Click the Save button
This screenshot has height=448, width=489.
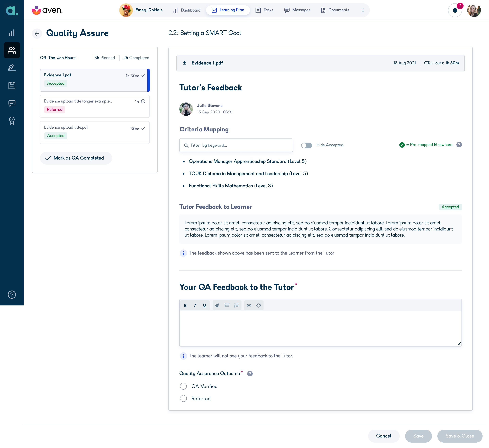click(418, 436)
